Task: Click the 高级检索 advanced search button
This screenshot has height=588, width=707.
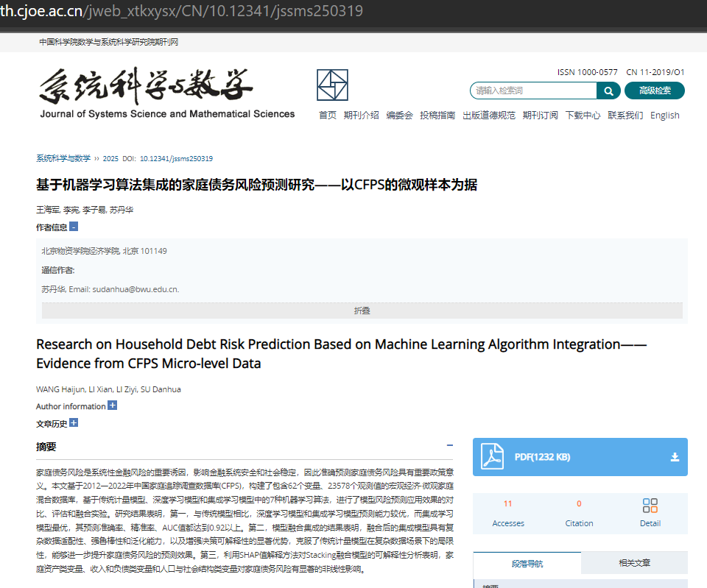Action: [654, 91]
